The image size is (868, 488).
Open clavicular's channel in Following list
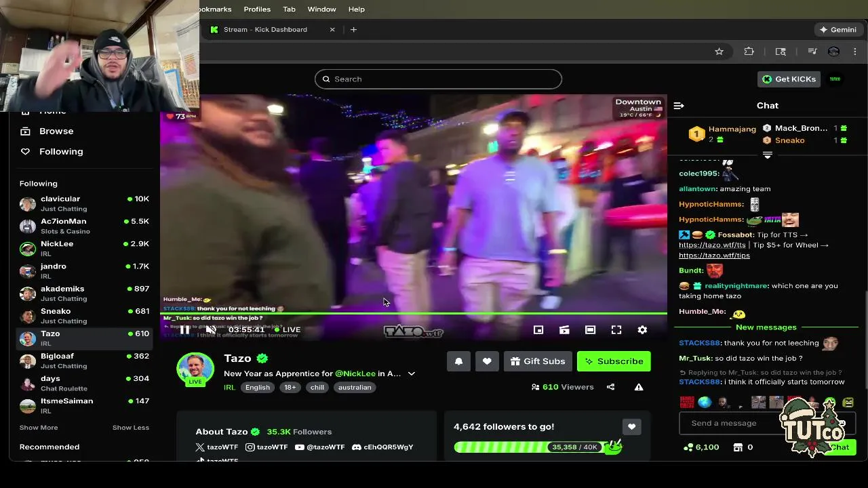point(84,203)
